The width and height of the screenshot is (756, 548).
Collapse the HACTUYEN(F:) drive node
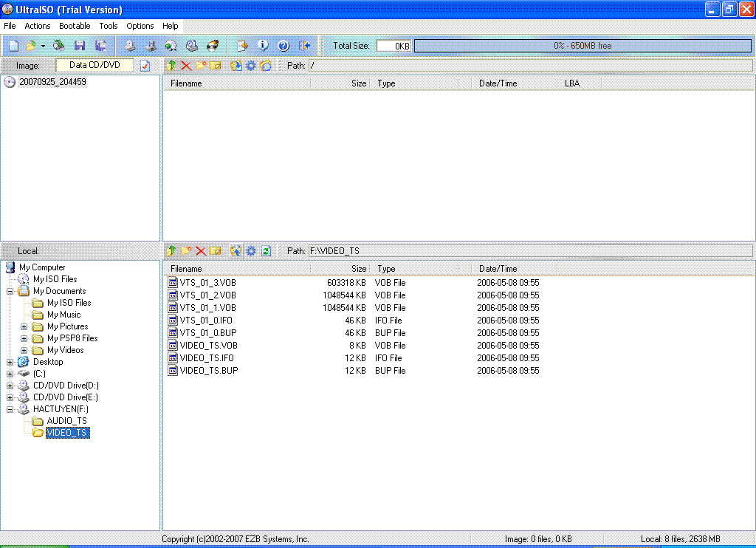[x=10, y=409]
